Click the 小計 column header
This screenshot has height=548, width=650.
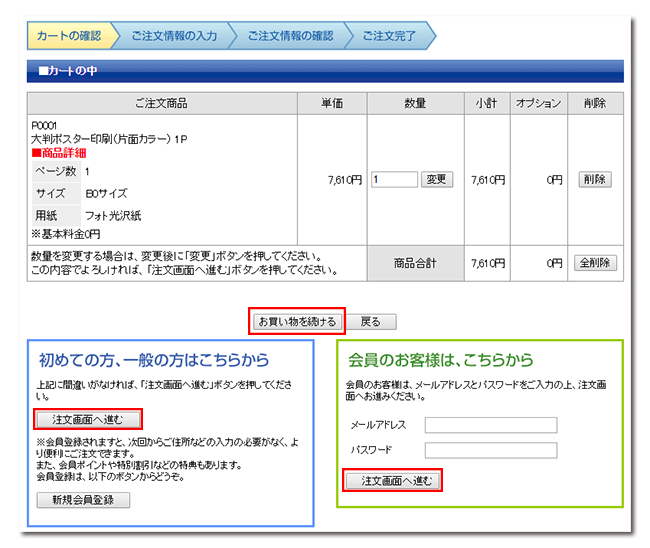pos(487,103)
